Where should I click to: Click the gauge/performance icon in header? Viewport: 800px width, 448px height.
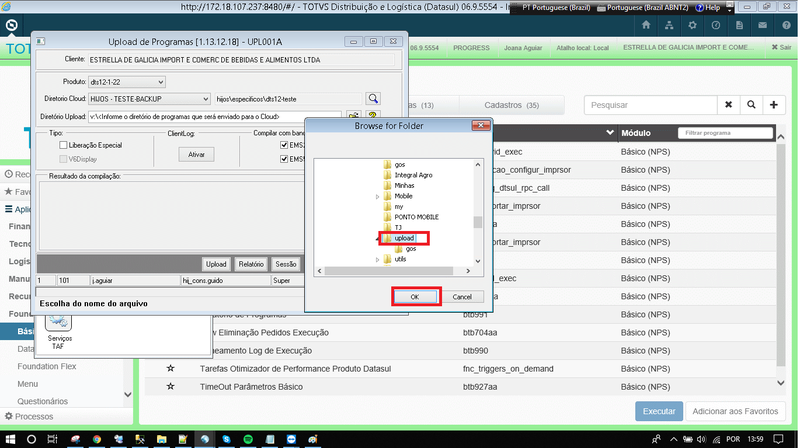(x=716, y=25)
